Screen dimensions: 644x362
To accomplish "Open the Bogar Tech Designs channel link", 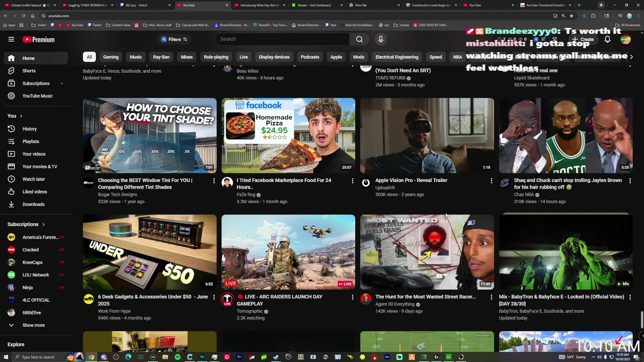I will click(117, 195).
